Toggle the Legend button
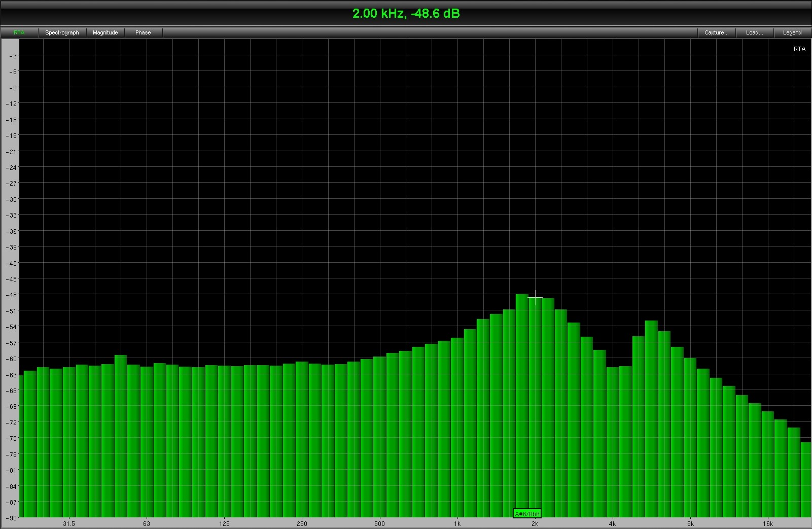Image resolution: width=812 pixels, height=529 pixels. (792, 32)
